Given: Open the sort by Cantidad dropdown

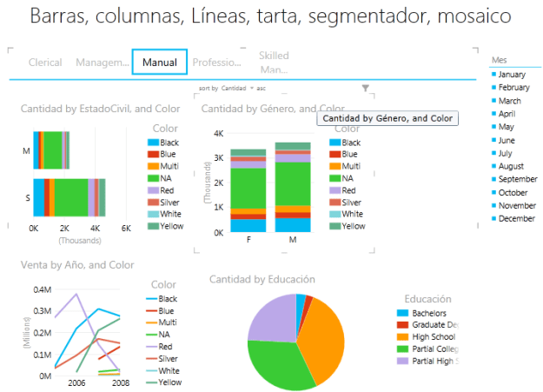Looking at the screenshot, I should (x=233, y=89).
